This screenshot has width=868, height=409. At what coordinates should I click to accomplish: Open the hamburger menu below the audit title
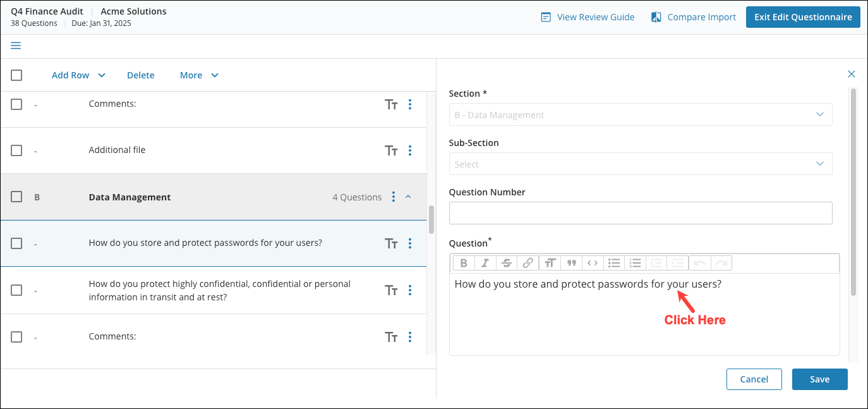pos(15,46)
